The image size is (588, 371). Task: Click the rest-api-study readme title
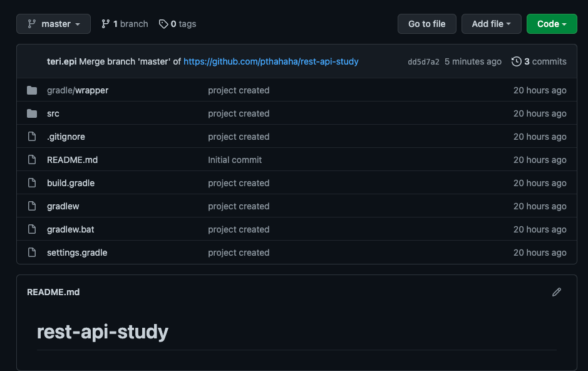[x=102, y=332]
